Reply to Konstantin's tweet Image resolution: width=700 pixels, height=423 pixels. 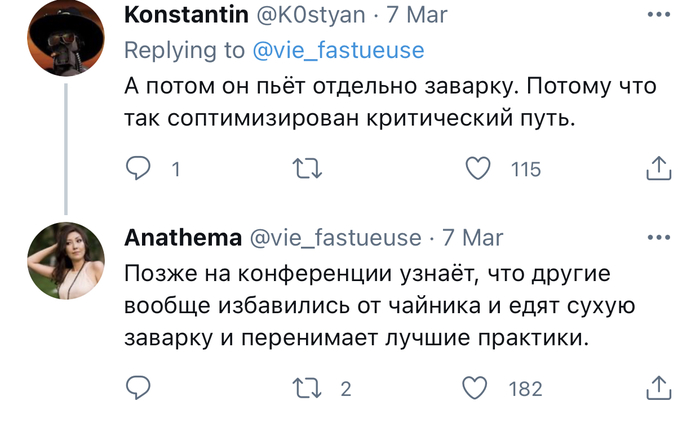tap(137, 169)
